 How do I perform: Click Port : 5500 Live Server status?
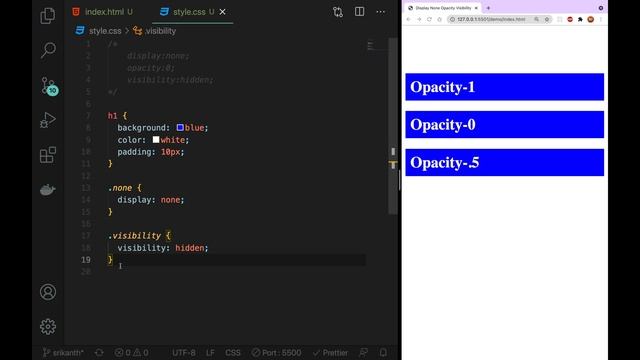point(276,353)
